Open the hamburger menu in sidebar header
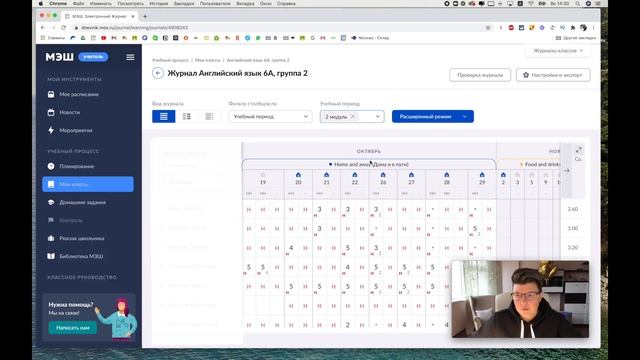Image resolution: width=640 pixels, height=360 pixels. [130, 57]
